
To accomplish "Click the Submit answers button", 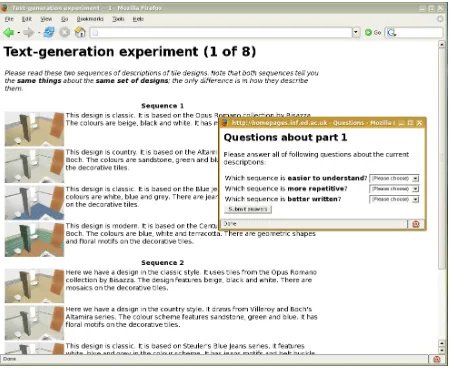I will coord(248,209).
